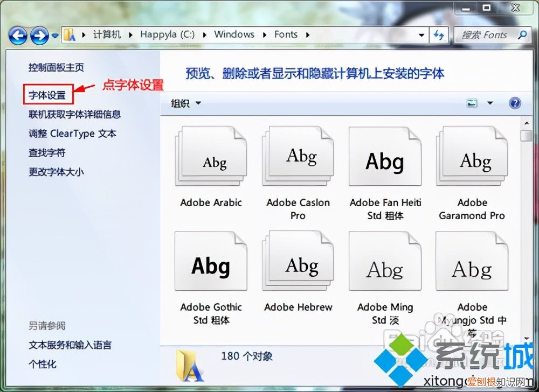Click the 字体设置 link in the sidebar

click(47, 94)
